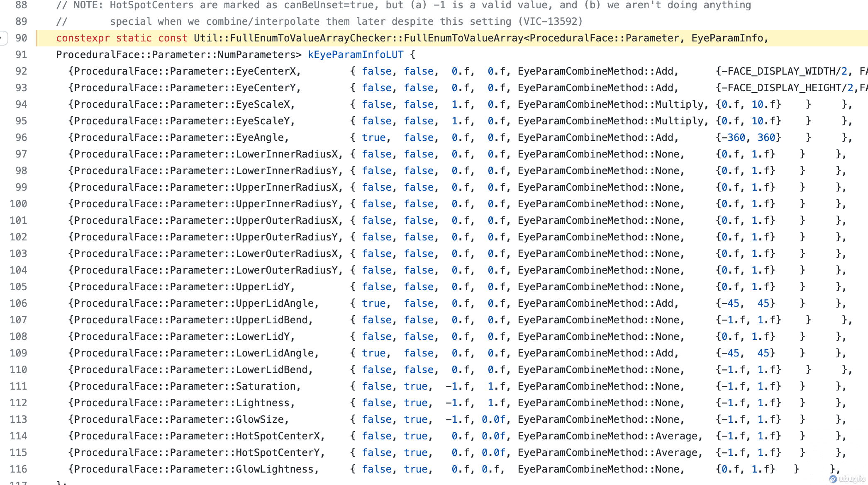
Task: Click line number 88
Action: click(x=21, y=5)
